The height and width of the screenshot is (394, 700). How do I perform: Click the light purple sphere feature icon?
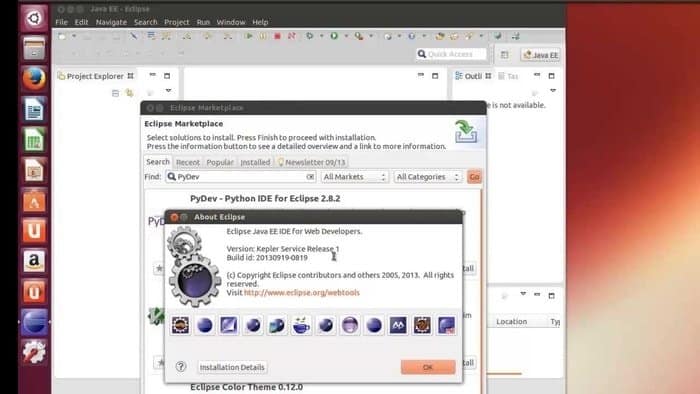click(x=350, y=325)
